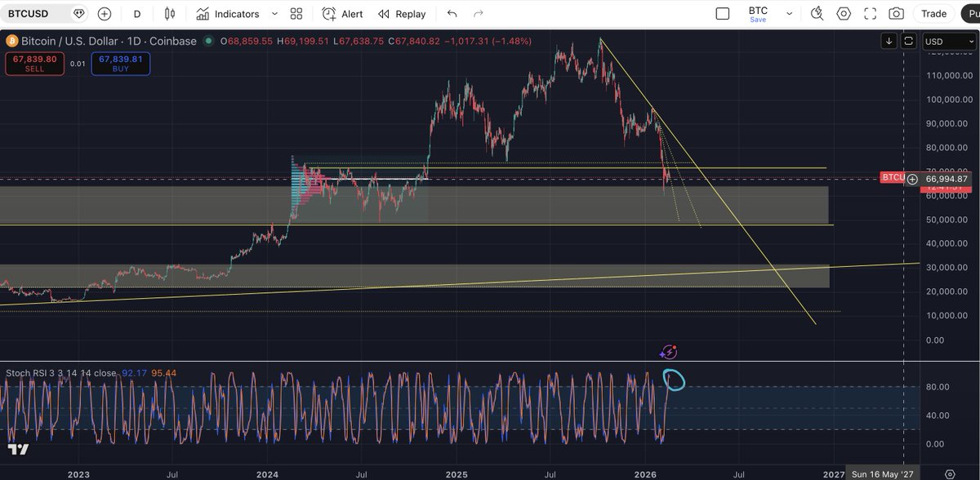Open chart settings with the gear icon
980x480 pixels.
[x=844, y=13]
